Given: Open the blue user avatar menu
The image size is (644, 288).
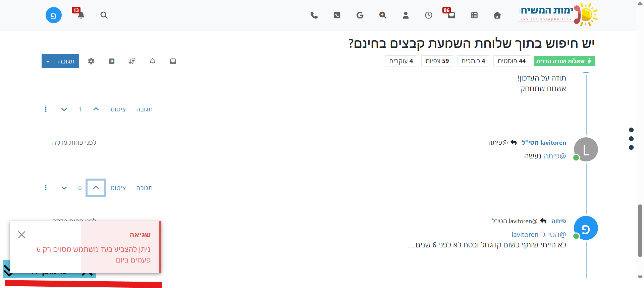Looking at the screenshot, I should (x=54, y=15).
